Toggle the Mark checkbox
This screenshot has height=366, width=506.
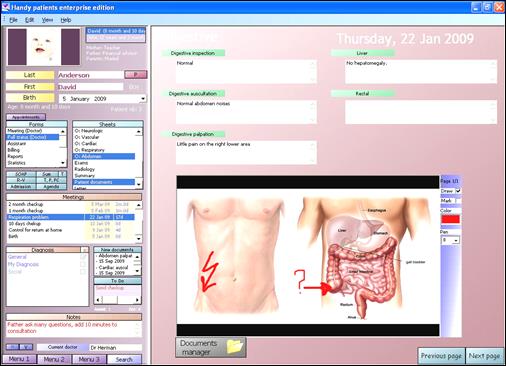click(458, 201)
